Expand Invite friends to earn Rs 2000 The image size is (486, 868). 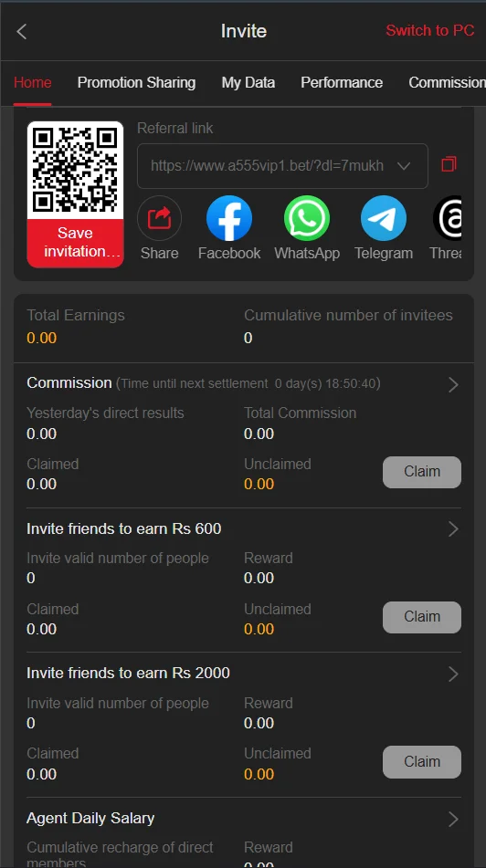(453, 674)
